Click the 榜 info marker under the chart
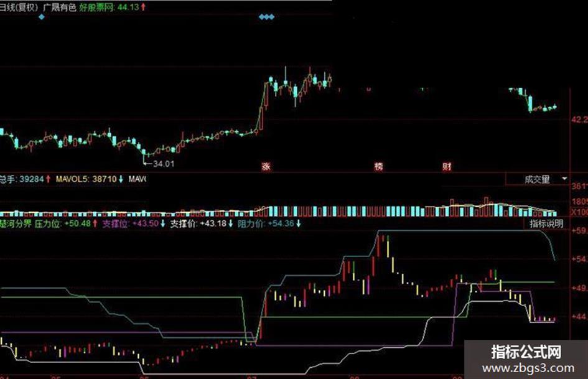 pos(379,166)
